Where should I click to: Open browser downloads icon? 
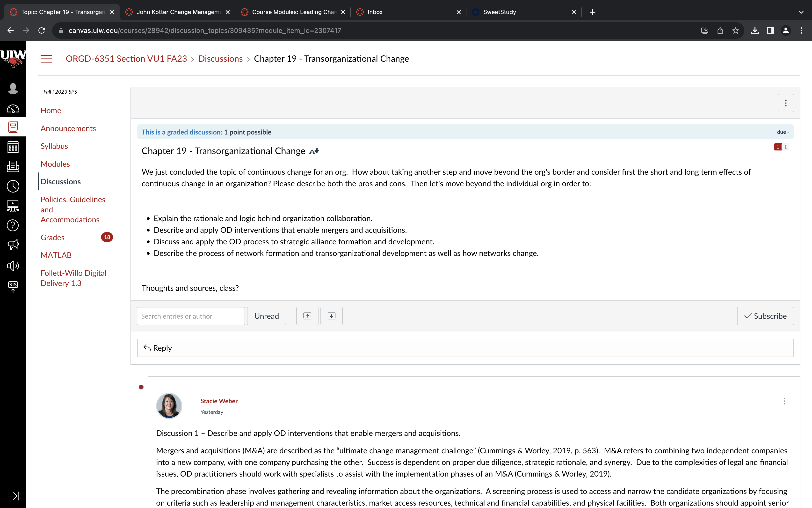pyautogui.click(x=755, y=30)
